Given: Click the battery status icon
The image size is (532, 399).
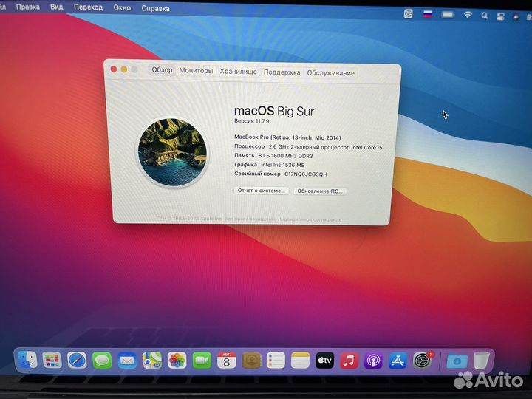Looking at the screenshot, I should coord(448,15).
